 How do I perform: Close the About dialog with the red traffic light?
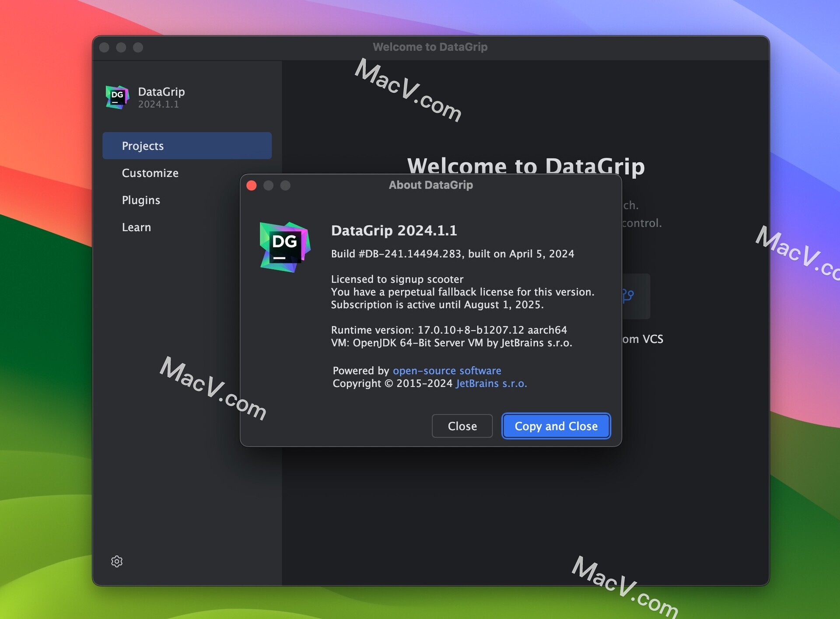coord(252,185)
